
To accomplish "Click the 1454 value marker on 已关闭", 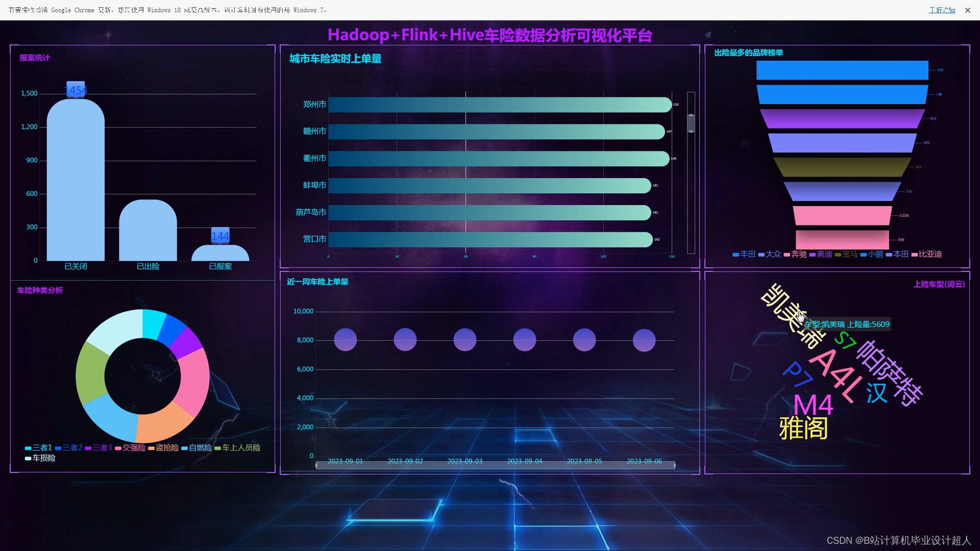I will point(76,90).
